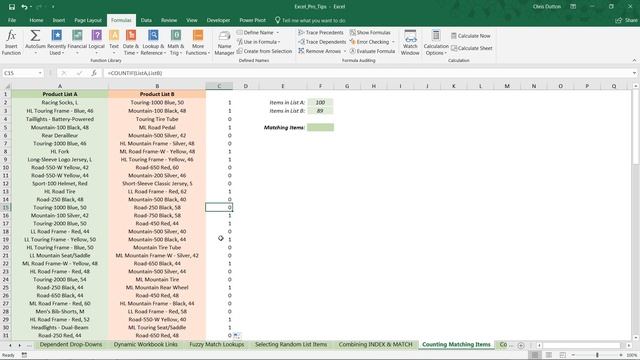
Task: Click the fx button beside formula bar
Action: coord(94,73)
